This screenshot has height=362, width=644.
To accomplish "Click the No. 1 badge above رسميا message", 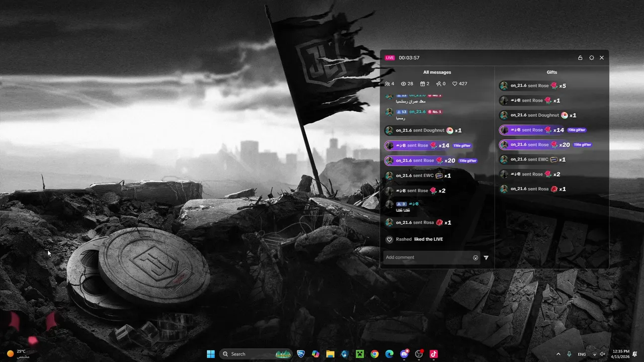I will (435, 112).
